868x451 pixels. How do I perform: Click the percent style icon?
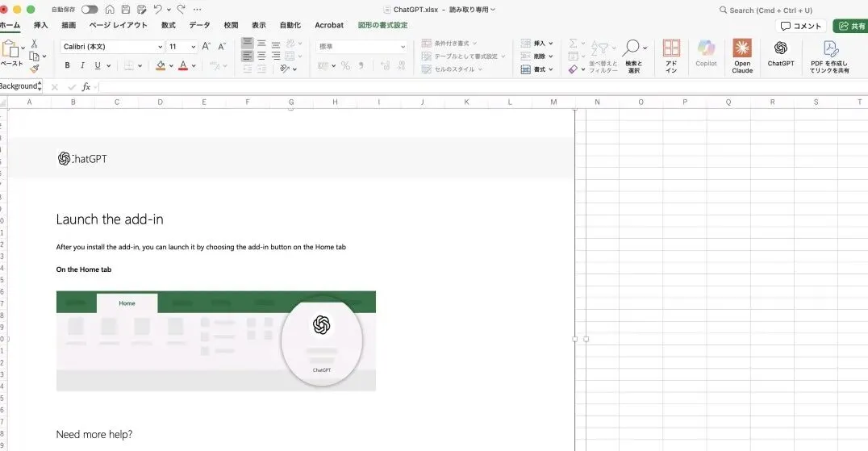[345, 66]
